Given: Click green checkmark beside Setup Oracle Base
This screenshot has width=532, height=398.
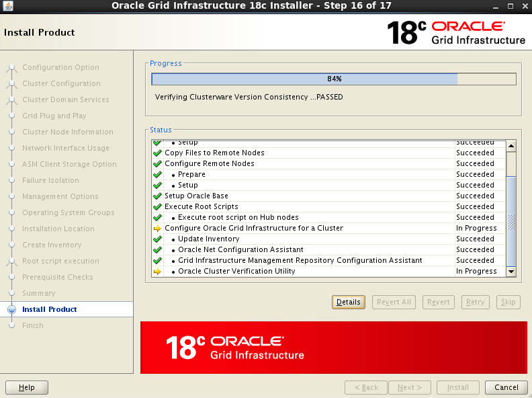Looking at the screenshot, I should 157,196.
